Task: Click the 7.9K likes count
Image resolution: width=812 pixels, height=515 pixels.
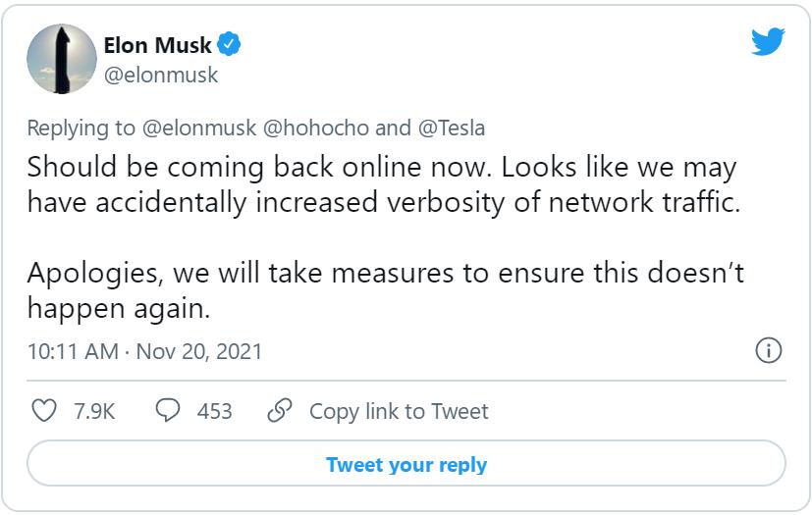Action: [94, 411]
